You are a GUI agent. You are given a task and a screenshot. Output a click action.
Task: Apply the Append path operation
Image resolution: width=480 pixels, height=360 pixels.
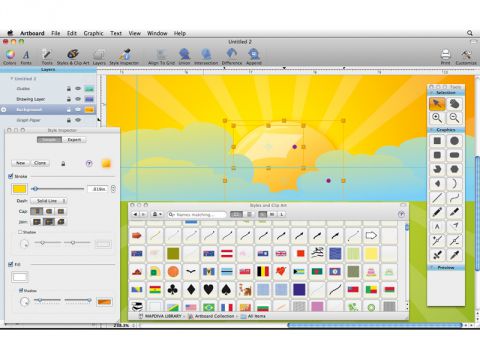coord(254,57)
